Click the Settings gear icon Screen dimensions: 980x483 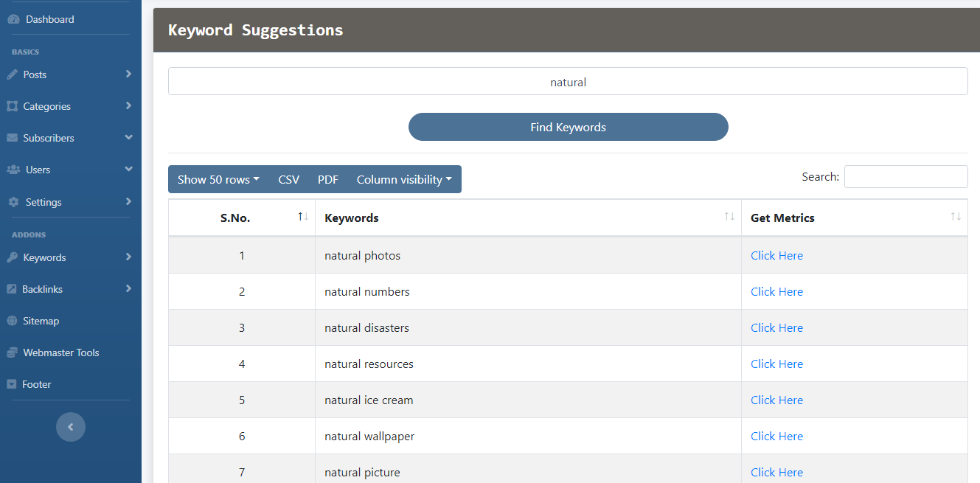click(13, 201)
